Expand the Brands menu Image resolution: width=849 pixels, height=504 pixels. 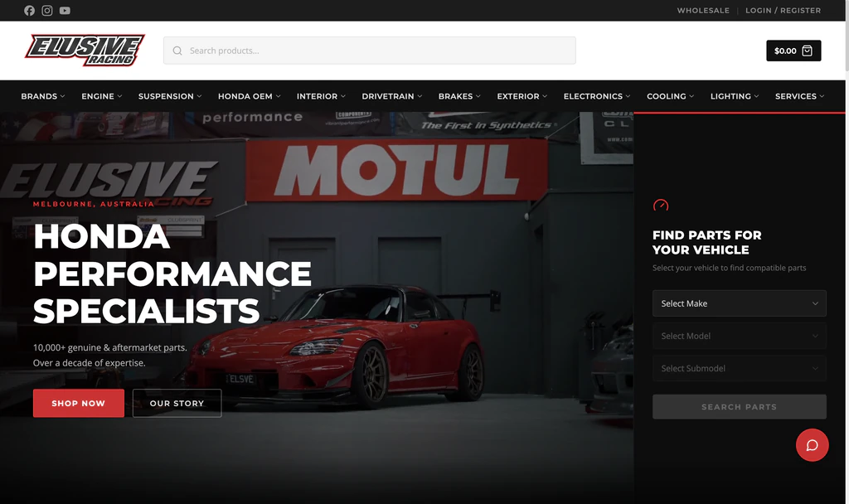(43, 96)
